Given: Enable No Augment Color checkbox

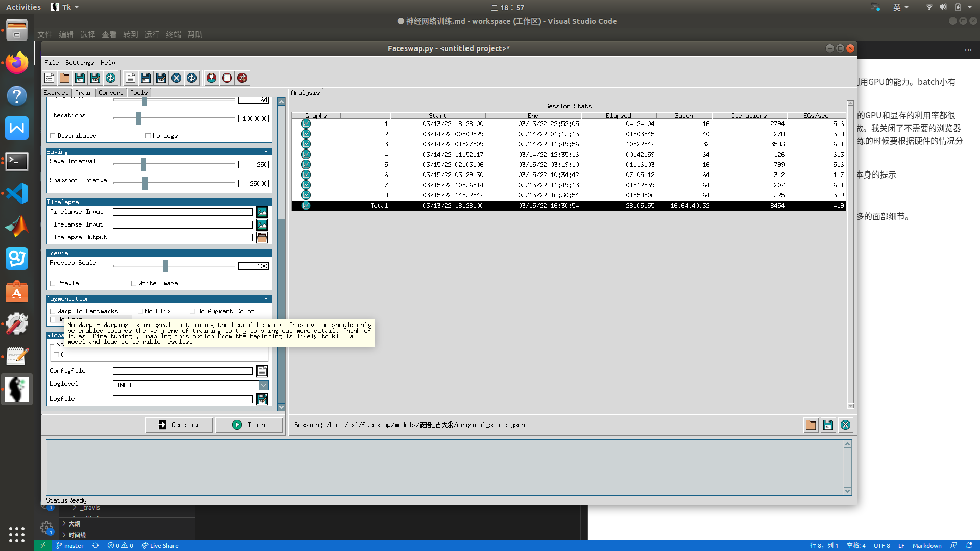Looking at the screenshot, I should [192, 311].
